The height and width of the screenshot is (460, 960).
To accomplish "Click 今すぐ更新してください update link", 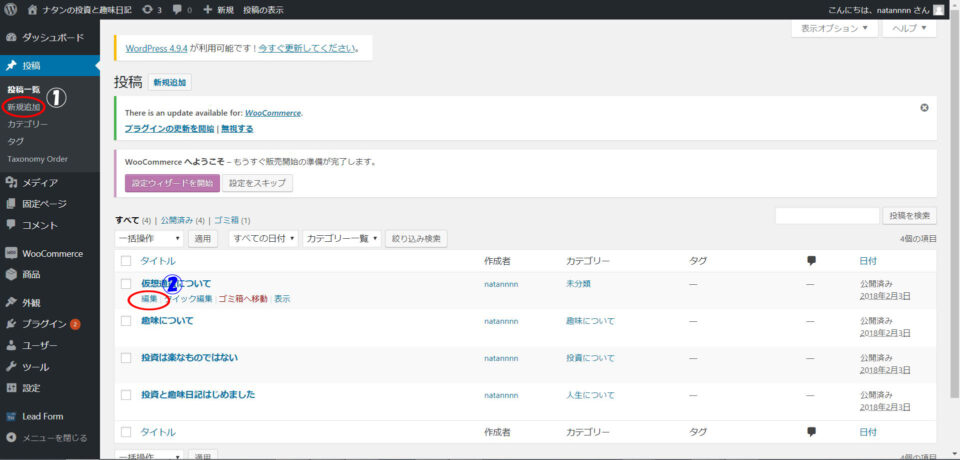I will pyautogui.click(x=307, y=48).
